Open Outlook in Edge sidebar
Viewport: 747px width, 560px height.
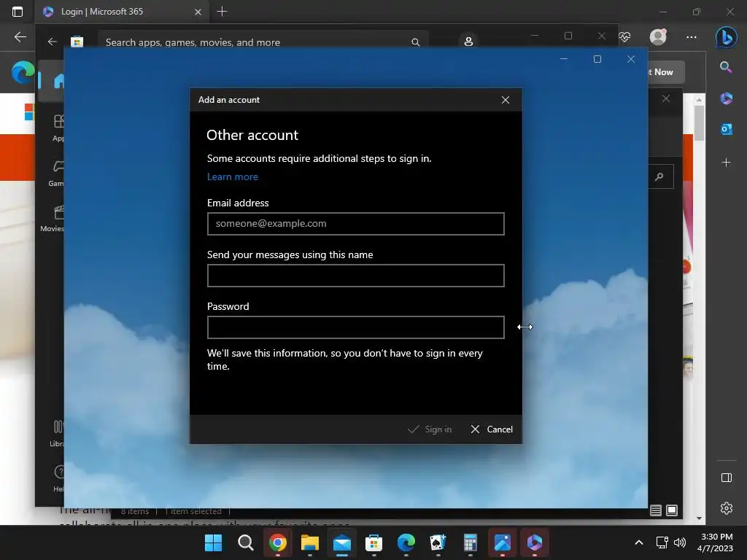tap(726, 129)
